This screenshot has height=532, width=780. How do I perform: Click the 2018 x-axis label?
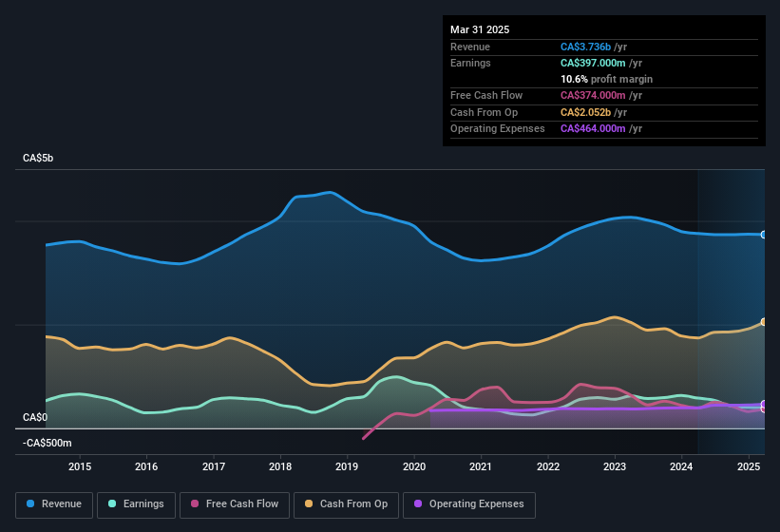(280, 466)
